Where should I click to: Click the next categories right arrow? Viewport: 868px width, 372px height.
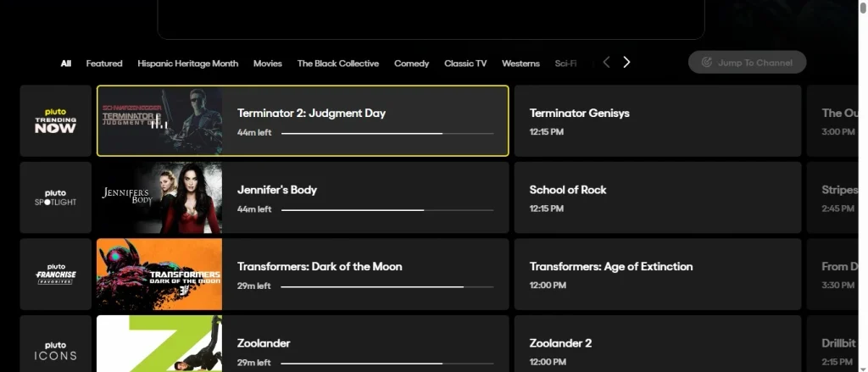point(626,63)
